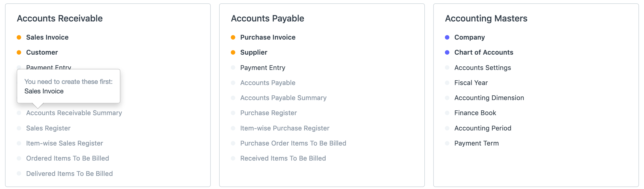Open Accounting Dimension settings

coord(489,98)
